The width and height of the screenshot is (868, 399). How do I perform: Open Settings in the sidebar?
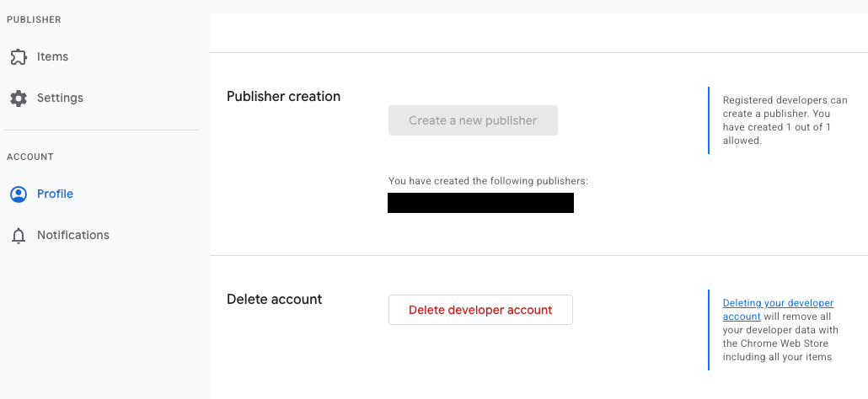point(60,98)
